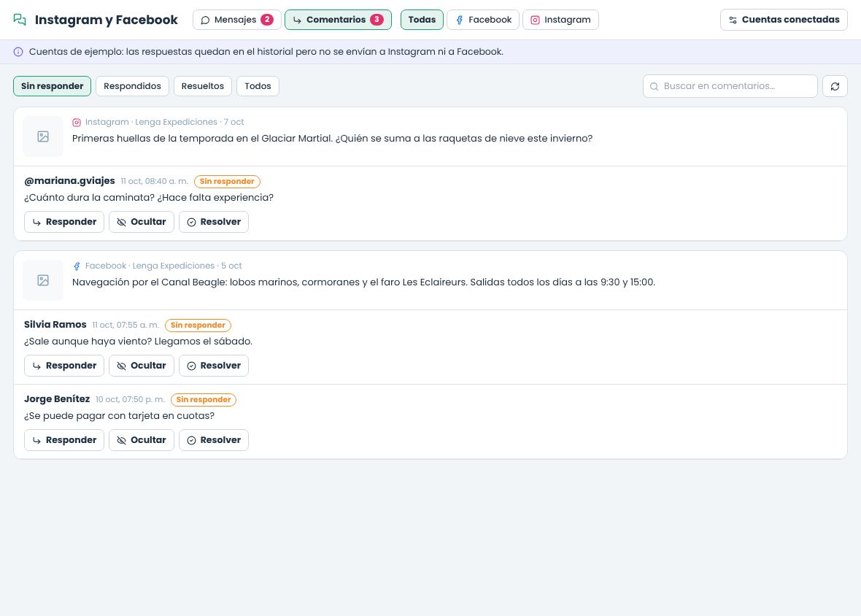This screenshot has height=616, width=861.
Task: Click the info icon in example accounts banner
Action: pyautogui.click(x=18, y=52)
